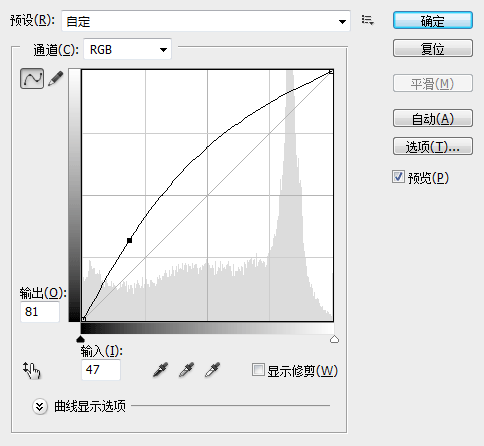Open the 通道 RGB channel dropdown
Viewport: 484px width, 446px height.
click(x=127, y=49)
